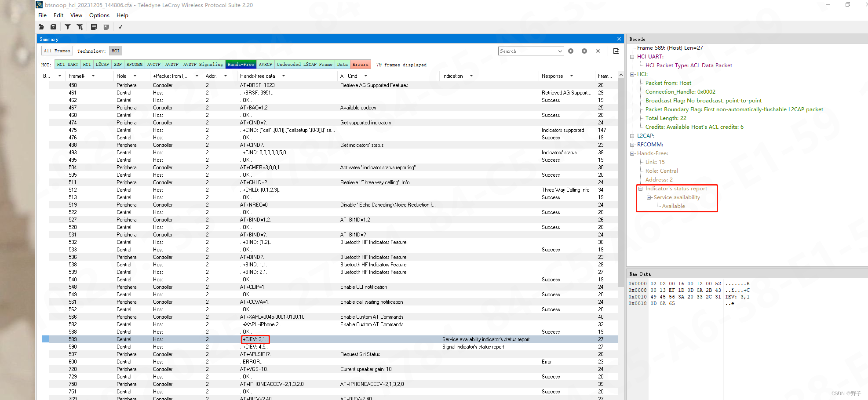
Task: Enable the Errors frame filter
Action: [x=360, y=64]
